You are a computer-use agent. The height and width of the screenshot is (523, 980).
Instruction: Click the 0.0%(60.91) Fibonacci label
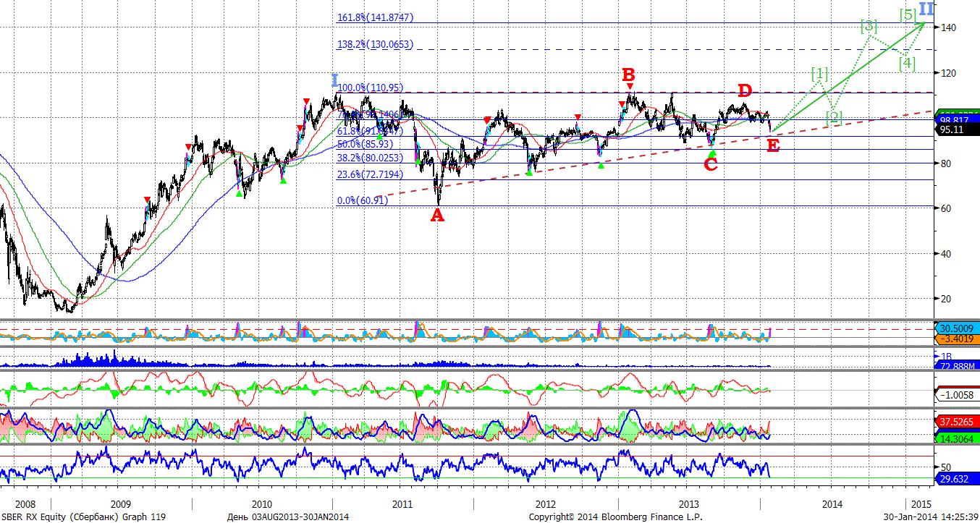(x=363, y=200)
